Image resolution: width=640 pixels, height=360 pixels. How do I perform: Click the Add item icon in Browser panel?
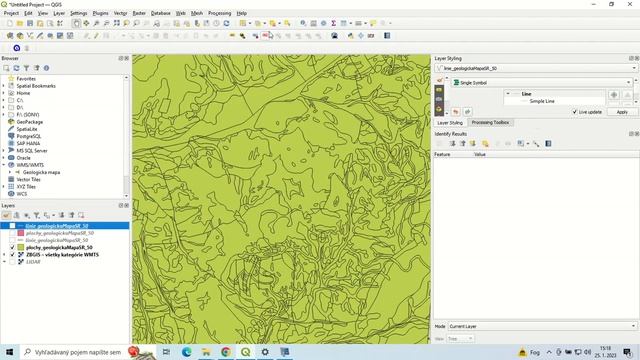click(x=6, y=68)
